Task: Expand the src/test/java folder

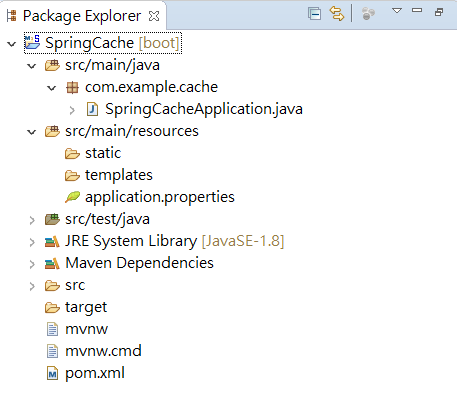Action: pos(32,220)
